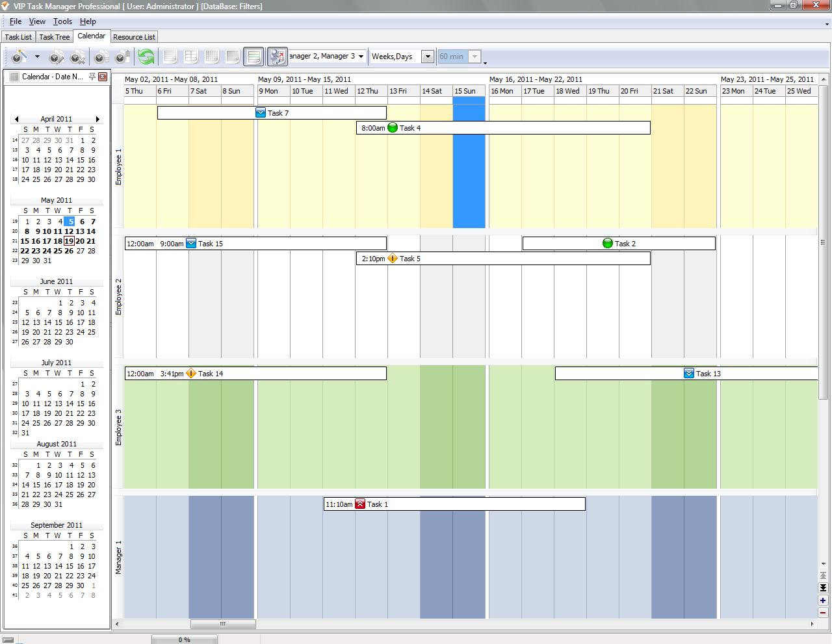
Task: Open the Tools menu
Action: pos(62,21)
